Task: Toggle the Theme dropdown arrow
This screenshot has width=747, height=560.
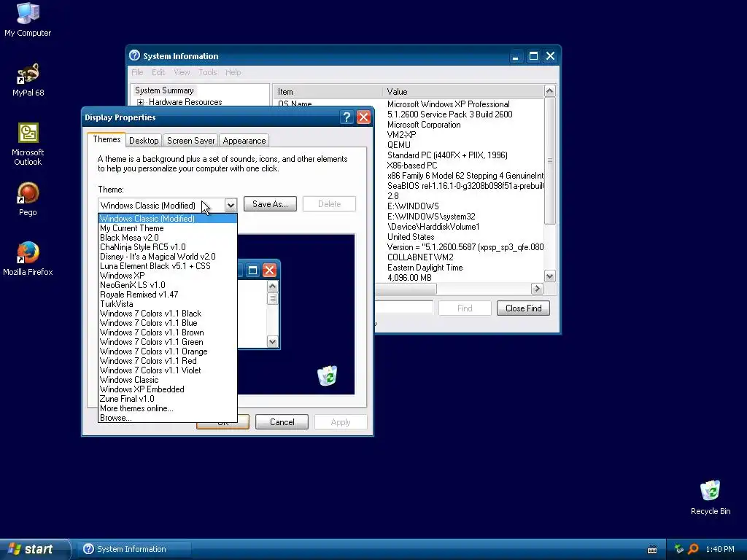Action: (231, 205)
